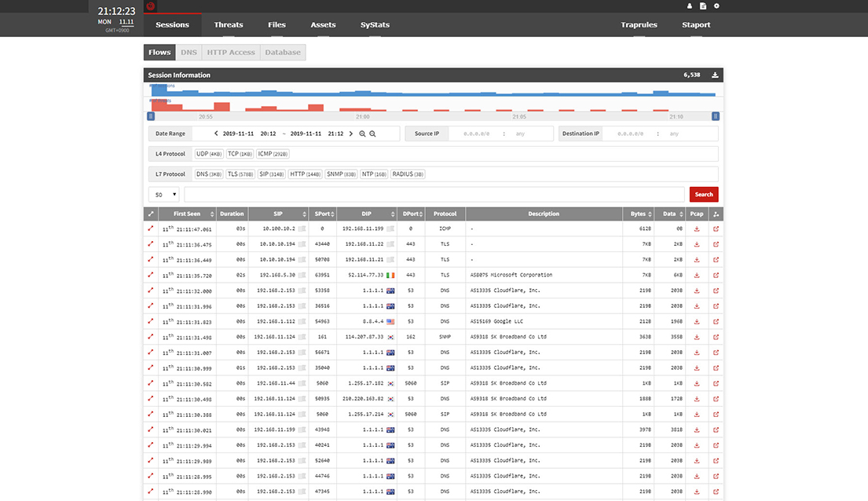Viewport: 868px width, 501px height.
Task: Open the document icon in top bar
Action: (703, 6)
